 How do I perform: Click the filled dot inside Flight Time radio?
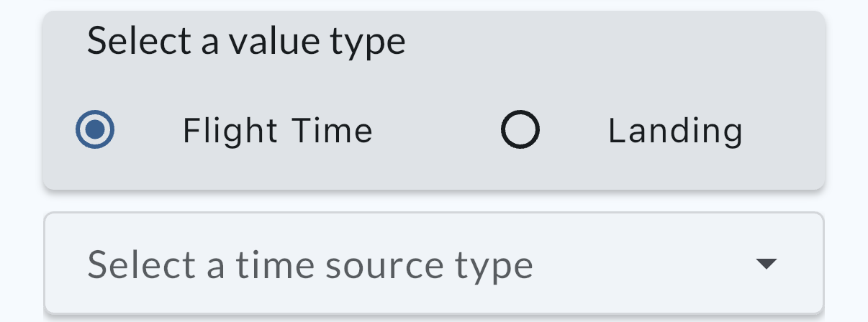coord(95,130)
